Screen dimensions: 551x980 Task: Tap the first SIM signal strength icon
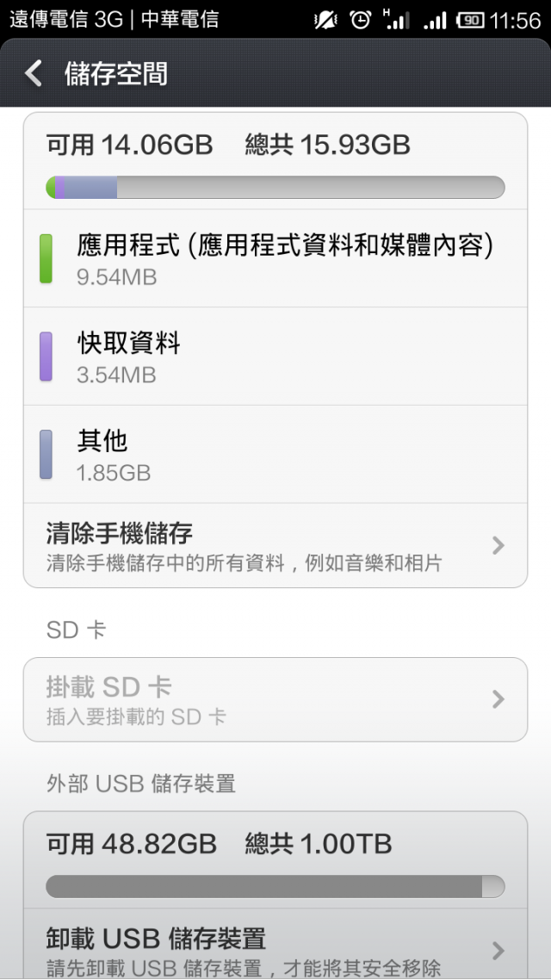(x=398, y=19)
